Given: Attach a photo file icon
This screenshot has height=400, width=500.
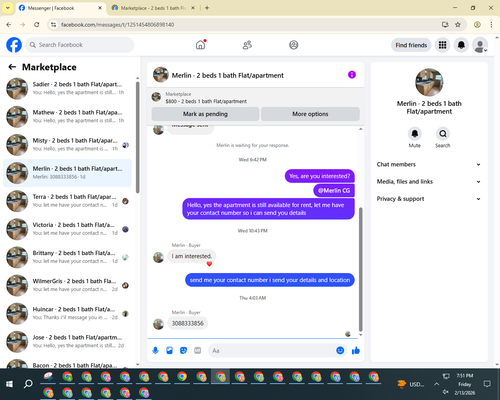Looking at the screenshot, I should click(169, 350).
